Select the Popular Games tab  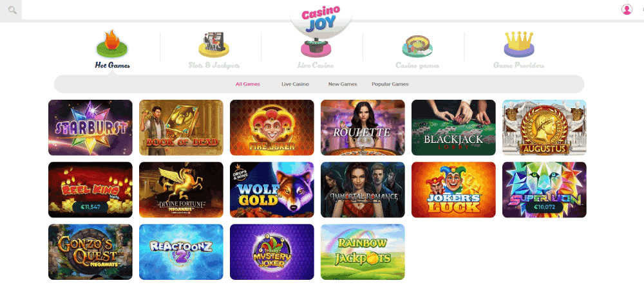pos(390,84)
